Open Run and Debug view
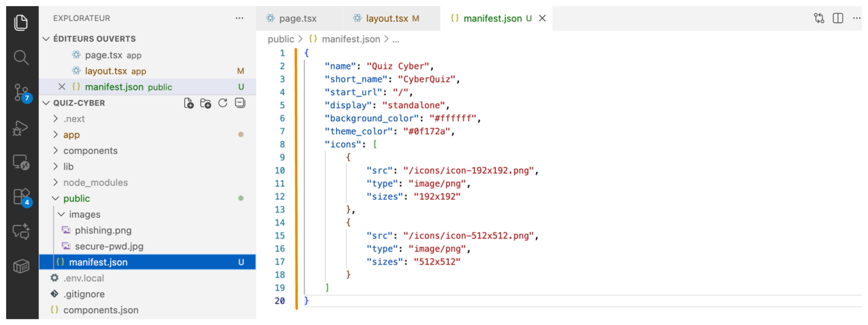The width and height of the screenshot is (868, 325). point(21,128)
